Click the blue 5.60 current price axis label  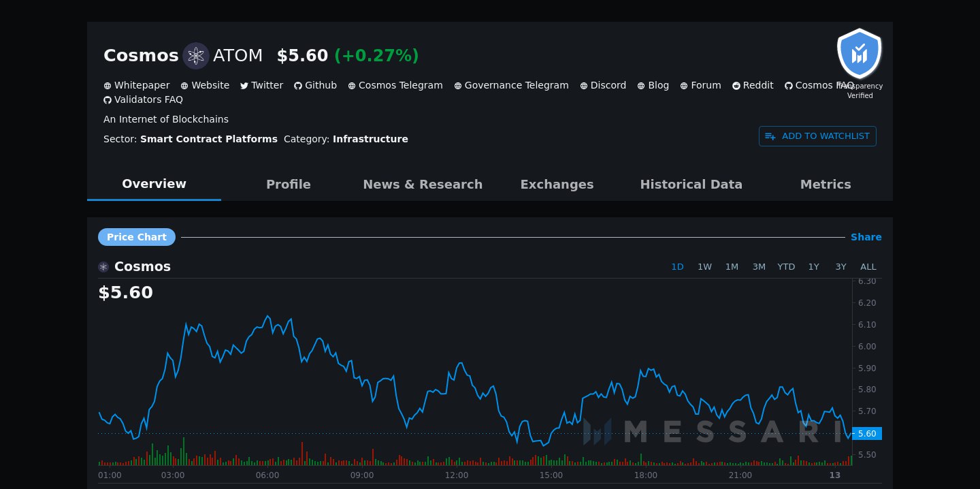click(867, 433)
